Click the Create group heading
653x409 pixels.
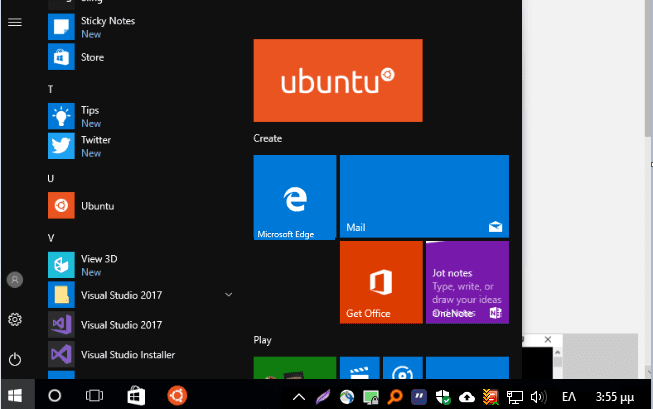pos(267,138)
